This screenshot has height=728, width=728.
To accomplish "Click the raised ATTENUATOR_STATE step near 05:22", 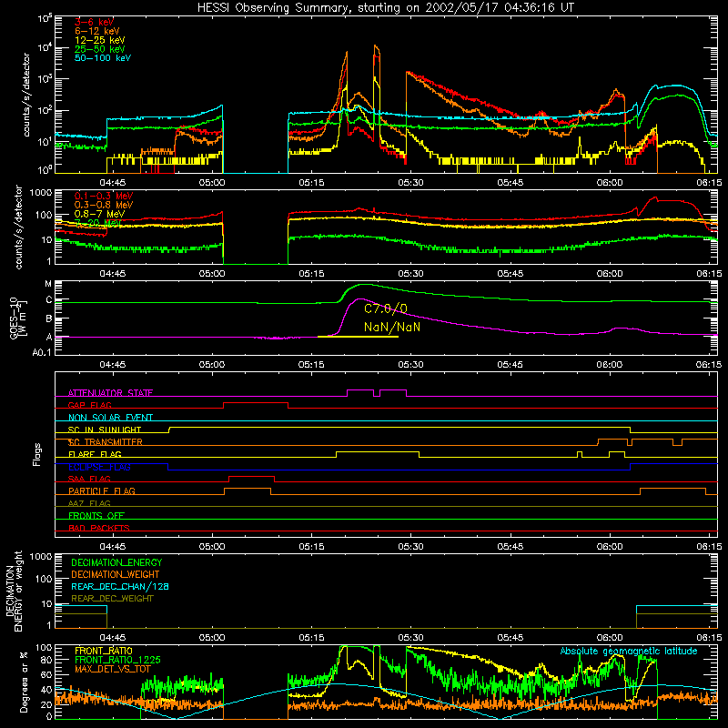I will point(360,390).
